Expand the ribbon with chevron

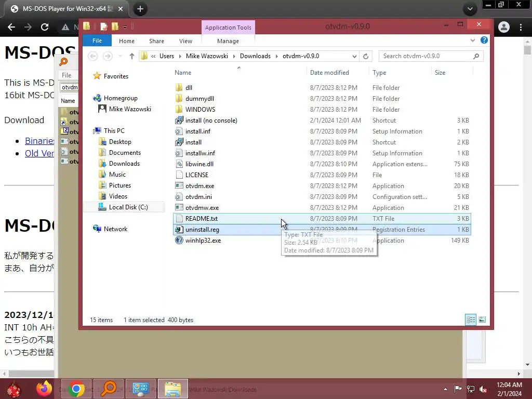pos(473,41)
